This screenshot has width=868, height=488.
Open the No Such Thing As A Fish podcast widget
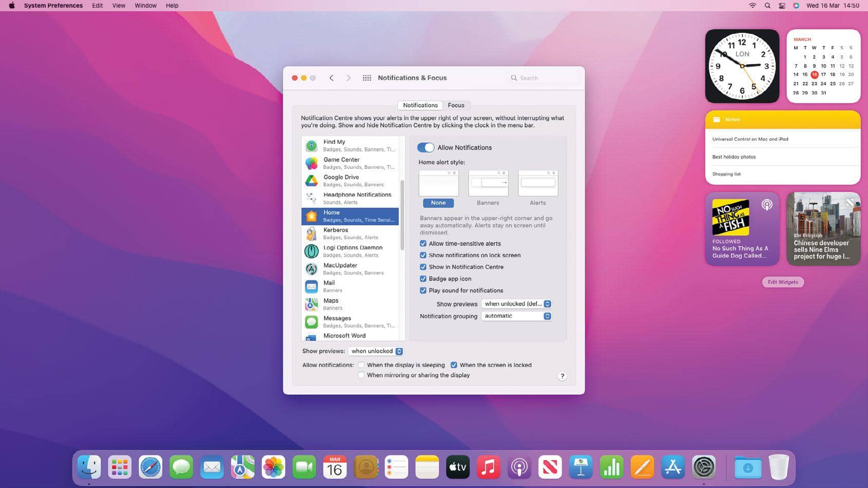click(742, 229)
